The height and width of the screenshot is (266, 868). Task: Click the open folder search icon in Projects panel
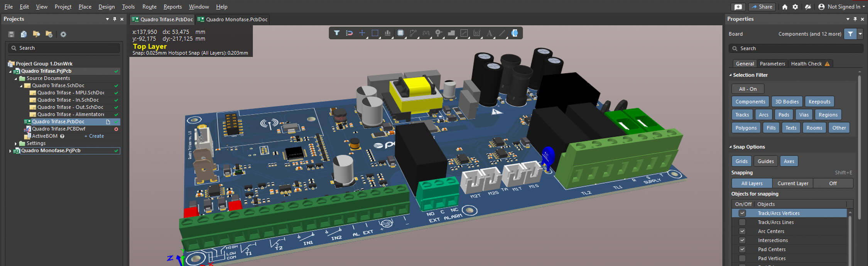pyautogui.click(x=36, y=34)
